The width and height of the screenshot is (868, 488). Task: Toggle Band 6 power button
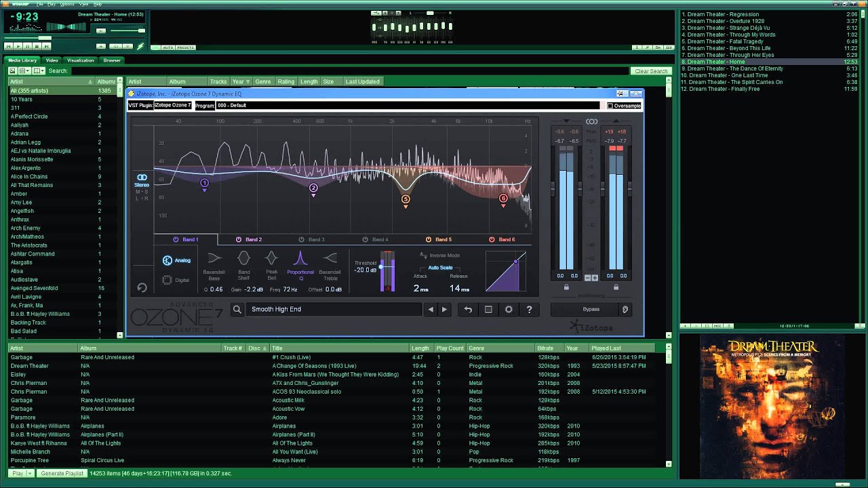point(492,239)
